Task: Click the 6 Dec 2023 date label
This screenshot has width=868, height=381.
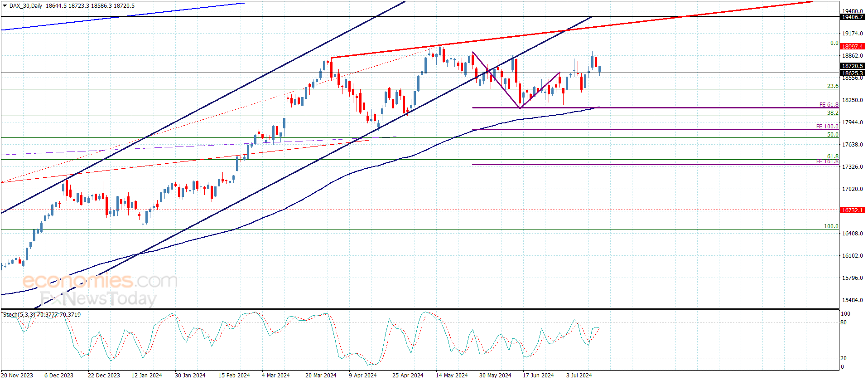Action: (x=59, y=375)
